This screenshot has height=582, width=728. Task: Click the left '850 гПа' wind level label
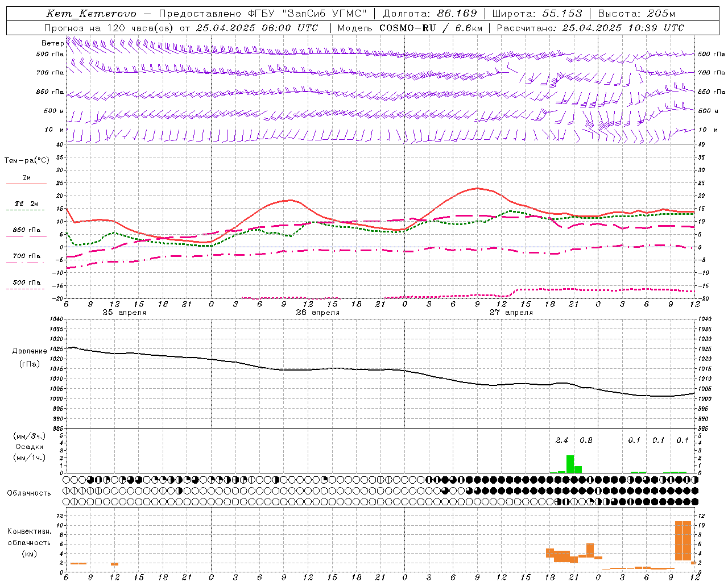tap(50, 92)
